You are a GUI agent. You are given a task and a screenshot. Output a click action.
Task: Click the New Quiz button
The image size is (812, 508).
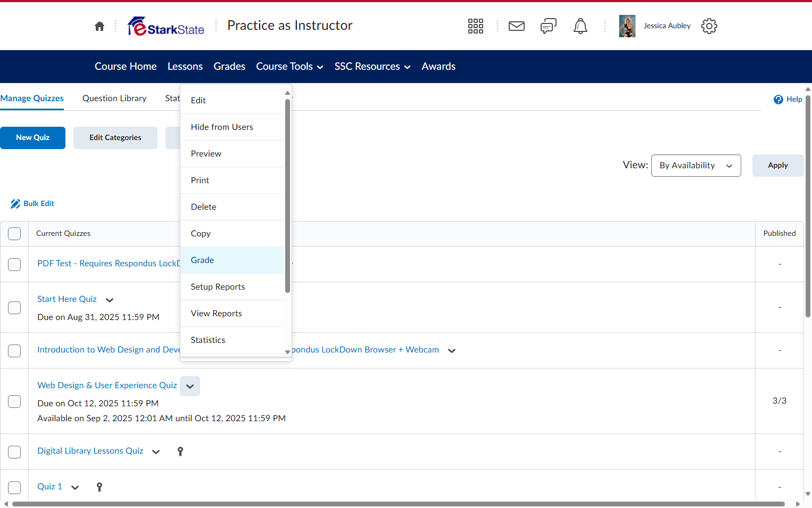tap(33, 138)
